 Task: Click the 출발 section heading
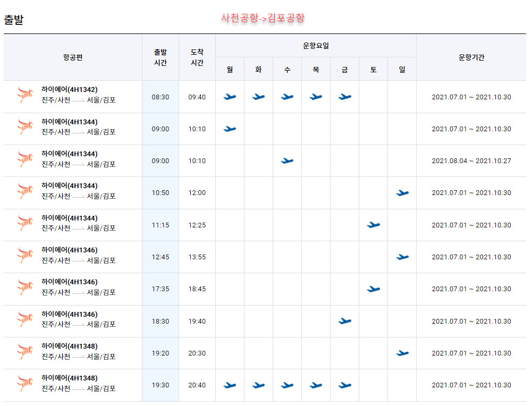[x=14, y=19]
